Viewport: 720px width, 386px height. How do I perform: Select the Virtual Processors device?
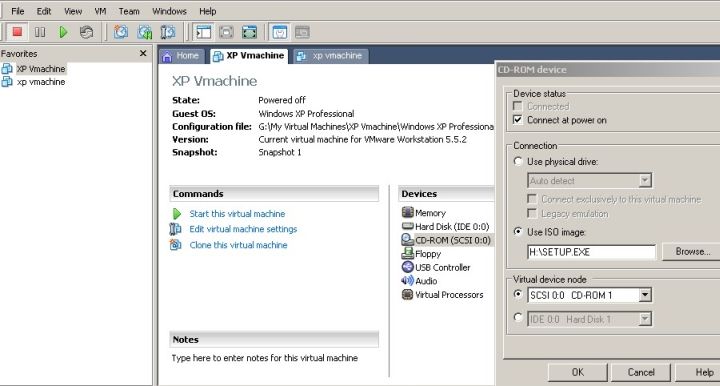pos(442,295)
